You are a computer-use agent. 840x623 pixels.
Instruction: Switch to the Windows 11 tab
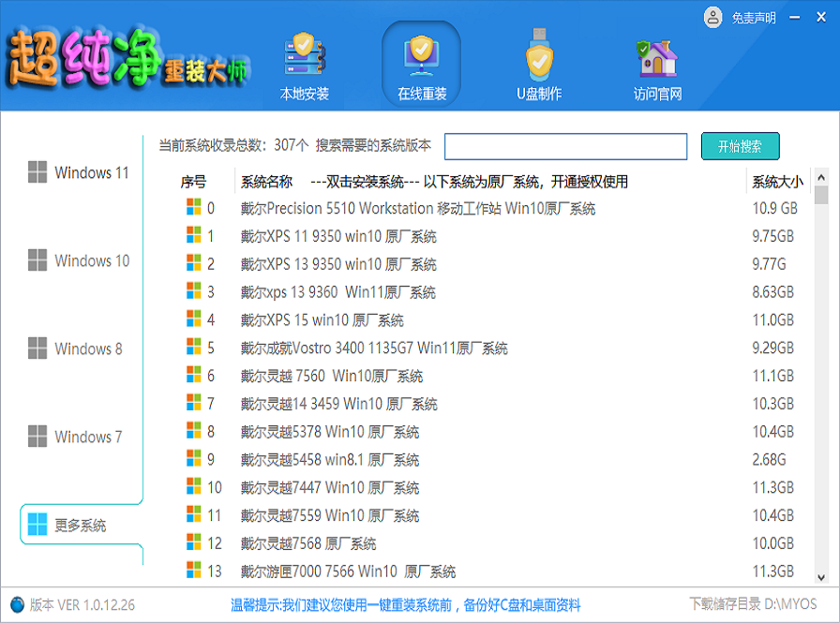pyautogui.click(x=78, y=172)
